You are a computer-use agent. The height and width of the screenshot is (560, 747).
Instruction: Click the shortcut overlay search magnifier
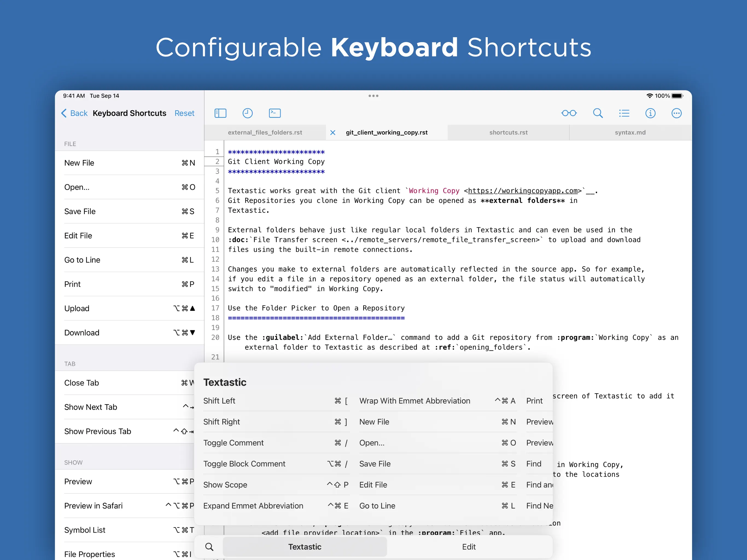point(209,547)
